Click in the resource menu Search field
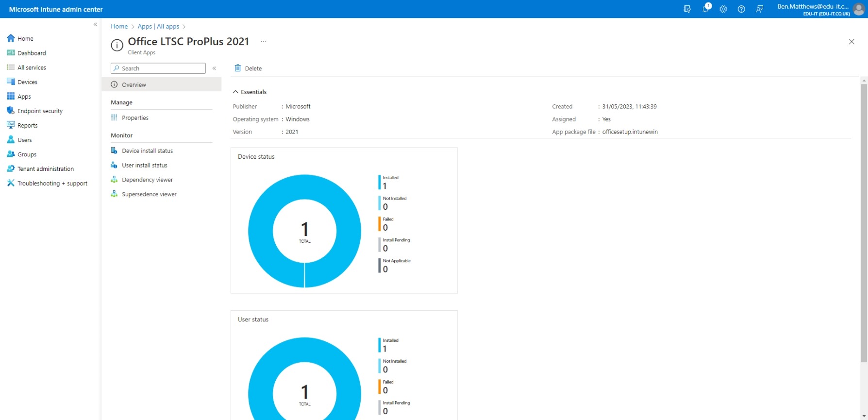This screenshot has height=420, width=868. [x=158, y=68]
